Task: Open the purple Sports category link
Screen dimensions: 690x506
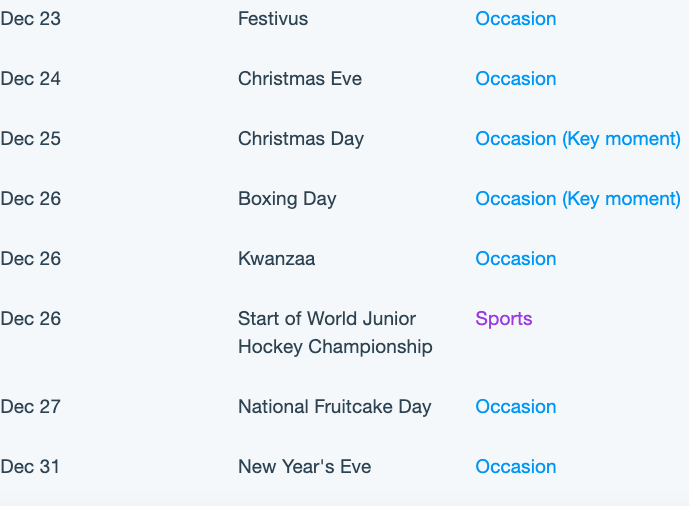Action: [x=504, y=319]
